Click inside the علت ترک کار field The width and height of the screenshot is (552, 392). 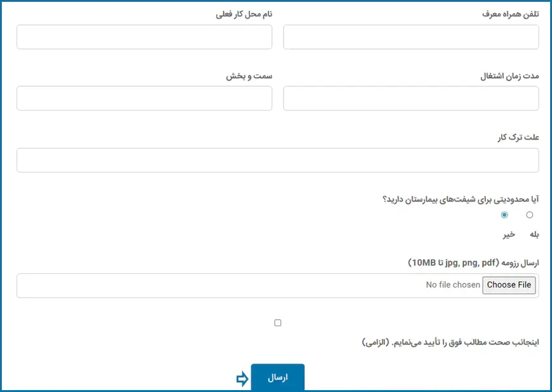(x=277, y=160)
